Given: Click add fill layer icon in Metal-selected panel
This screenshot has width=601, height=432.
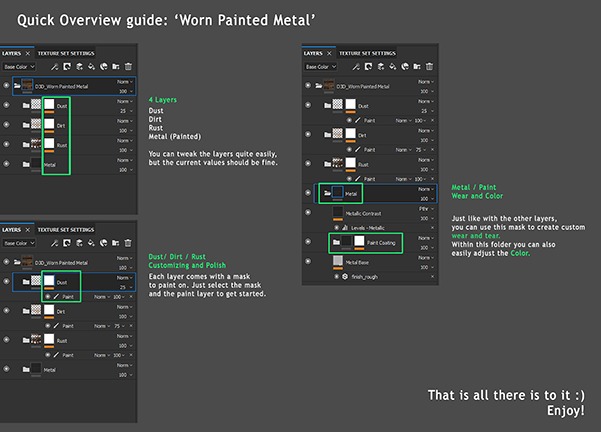Looking at the screenshot, I should 393,66.
